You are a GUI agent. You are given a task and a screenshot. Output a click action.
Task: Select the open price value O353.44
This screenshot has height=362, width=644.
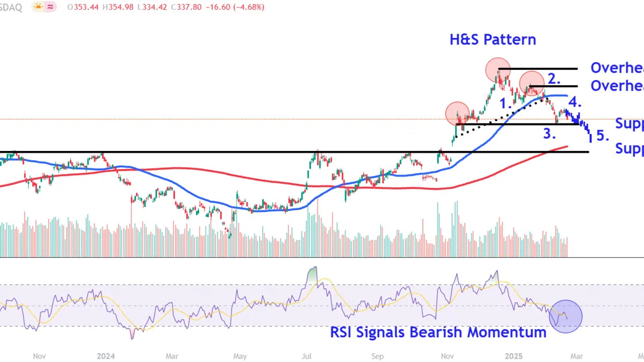tap(83, 7)
